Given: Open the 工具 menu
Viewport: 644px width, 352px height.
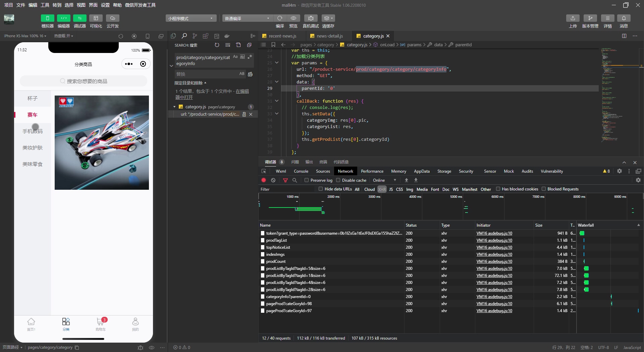Looking at the screenshot, I should (45, 5).
